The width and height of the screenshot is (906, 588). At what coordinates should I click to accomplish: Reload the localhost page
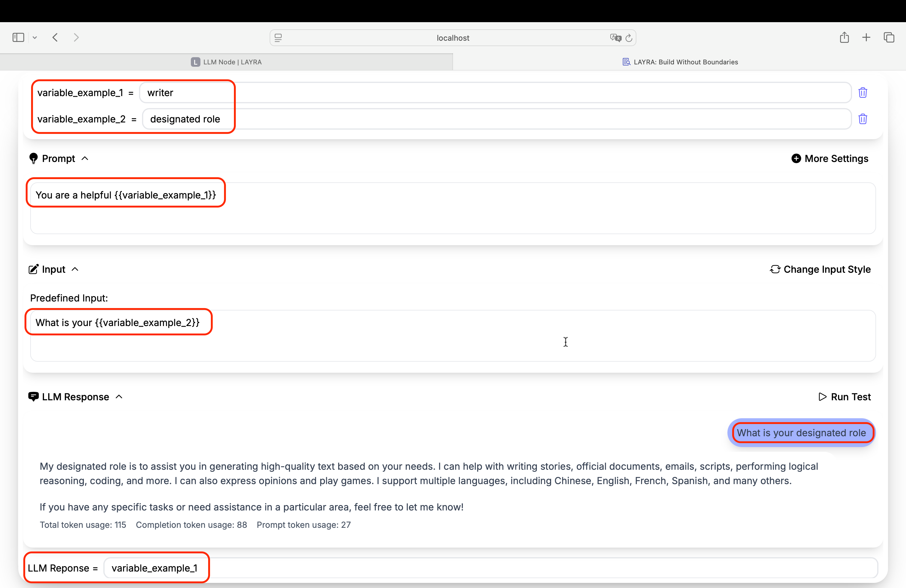[x=629, y=38]
